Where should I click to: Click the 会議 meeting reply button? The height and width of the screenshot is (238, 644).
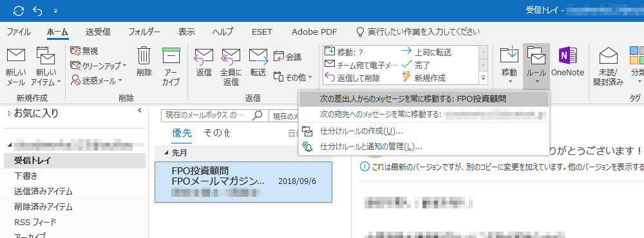coord(287,57)
